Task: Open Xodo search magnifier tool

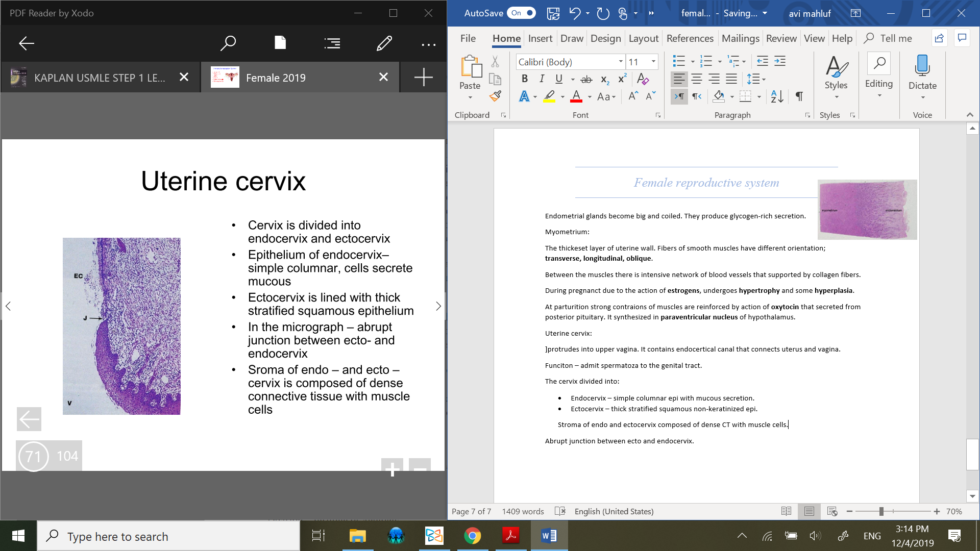Action: [228, 43]
